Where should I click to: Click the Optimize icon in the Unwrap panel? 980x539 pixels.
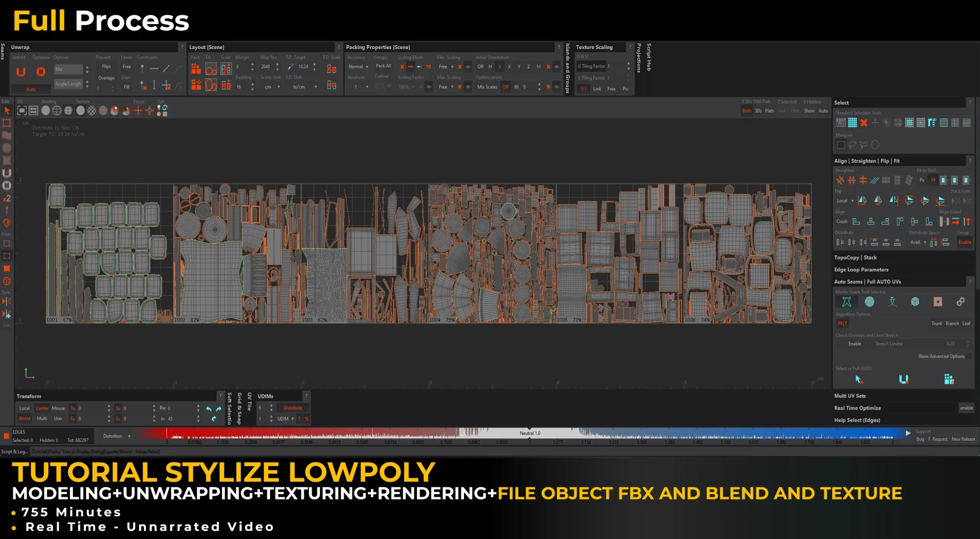click(41, 72)
